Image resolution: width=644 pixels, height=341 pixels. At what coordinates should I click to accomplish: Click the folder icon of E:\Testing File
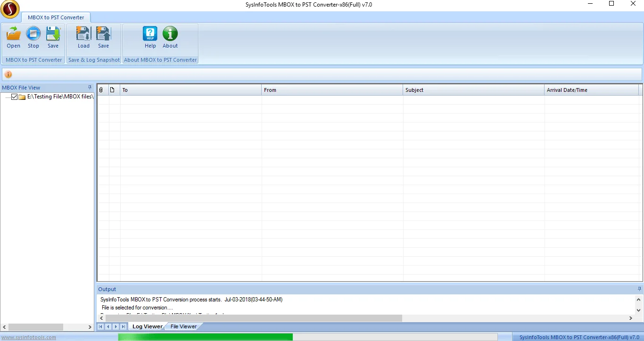(x=22, y=97)
